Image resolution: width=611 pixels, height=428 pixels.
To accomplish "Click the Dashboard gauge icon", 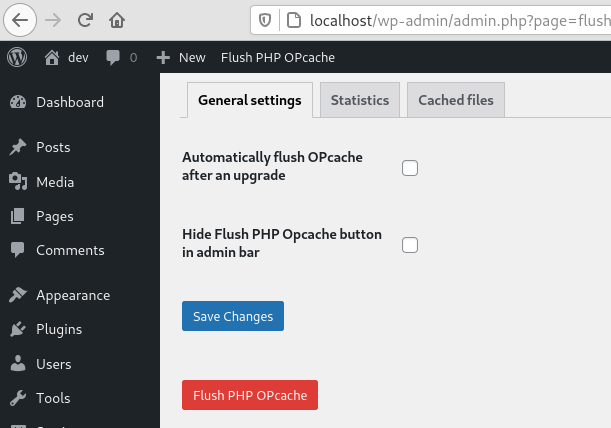I will [18, 102].
